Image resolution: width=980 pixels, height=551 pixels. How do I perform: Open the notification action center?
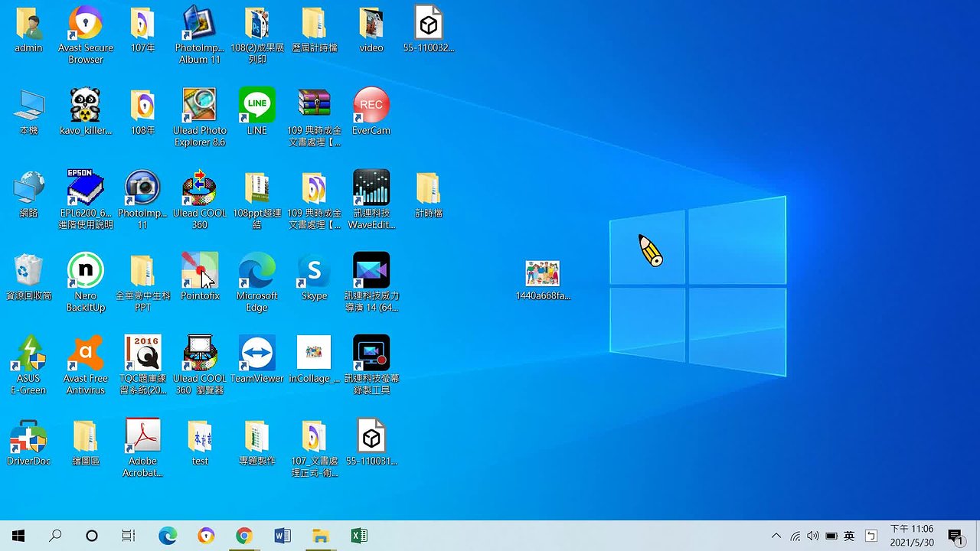point(955,536)
